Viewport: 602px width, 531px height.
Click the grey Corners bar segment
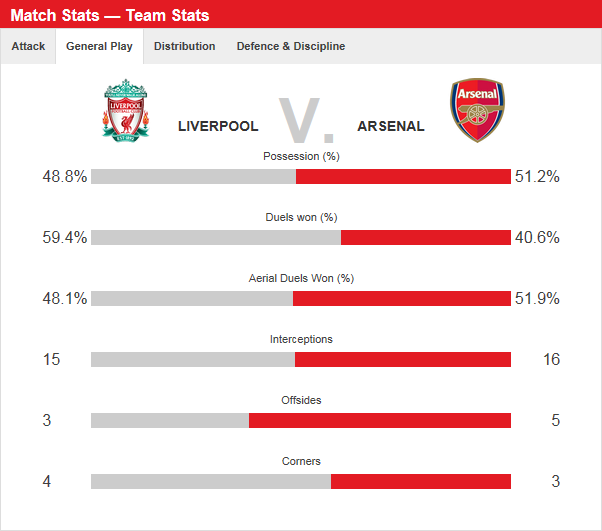pos(210,482)
